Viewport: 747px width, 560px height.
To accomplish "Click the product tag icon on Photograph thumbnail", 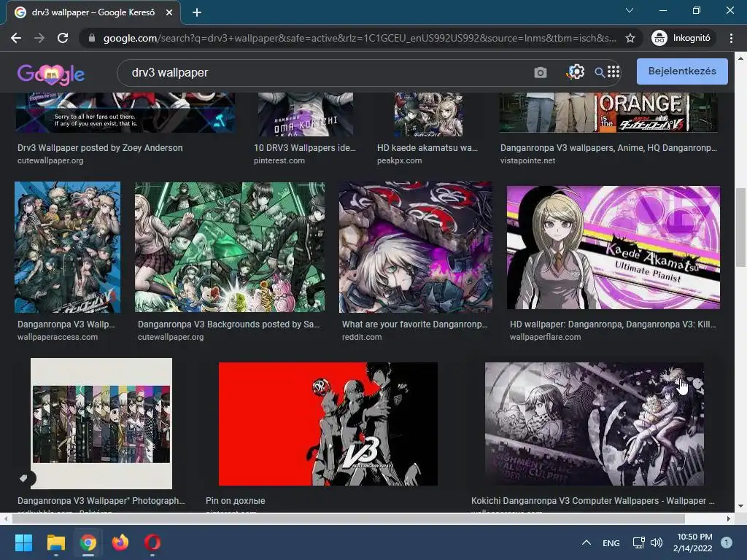I will click(24, 478).
